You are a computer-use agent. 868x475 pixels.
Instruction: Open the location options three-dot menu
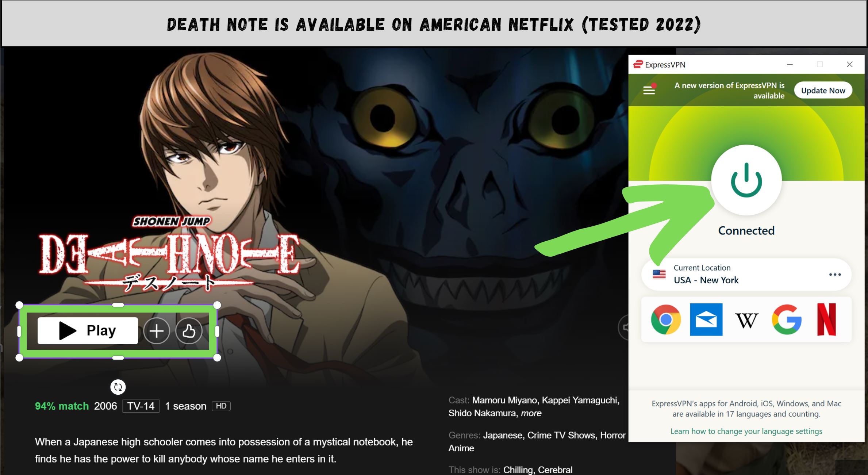(x=835, y=275)
